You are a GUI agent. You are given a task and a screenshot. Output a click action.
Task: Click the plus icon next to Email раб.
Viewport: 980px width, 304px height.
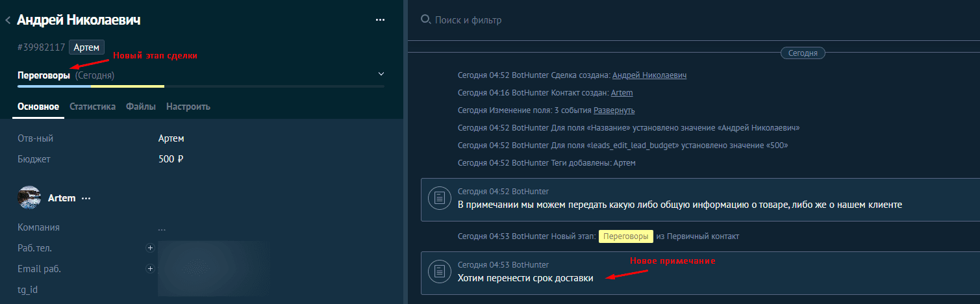pyautogui.click(x=150, y=269)
